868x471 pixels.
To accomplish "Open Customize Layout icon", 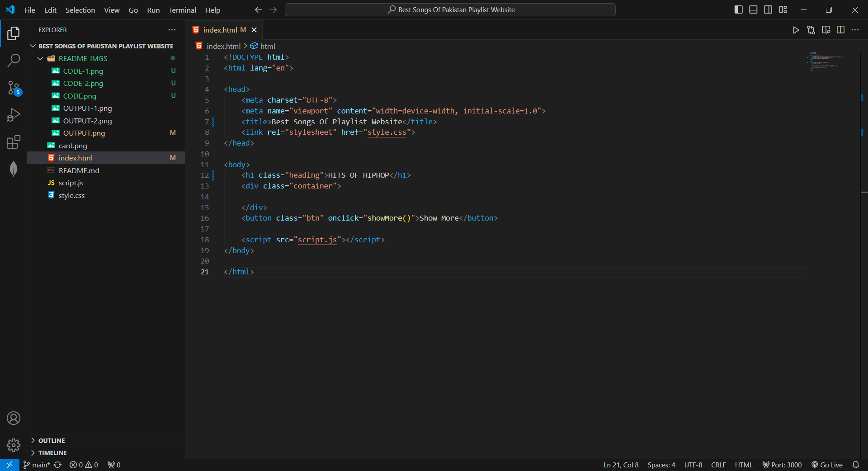I will (783, 9).
